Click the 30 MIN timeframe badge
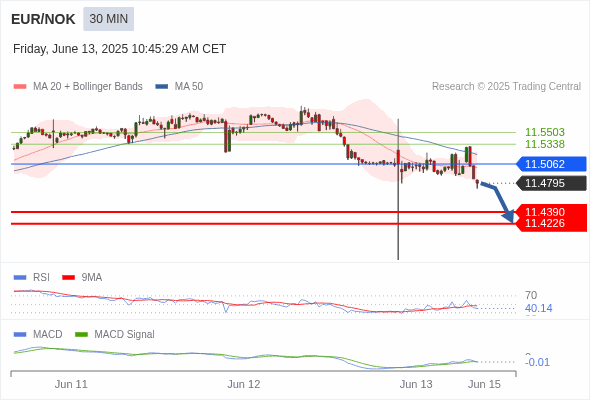 coord(108,19)
